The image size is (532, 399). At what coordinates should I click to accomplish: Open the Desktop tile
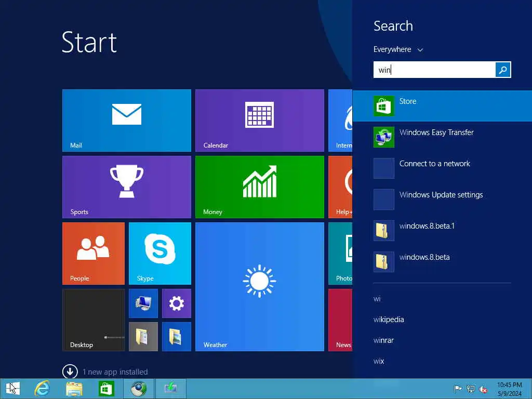pos(94,320)
